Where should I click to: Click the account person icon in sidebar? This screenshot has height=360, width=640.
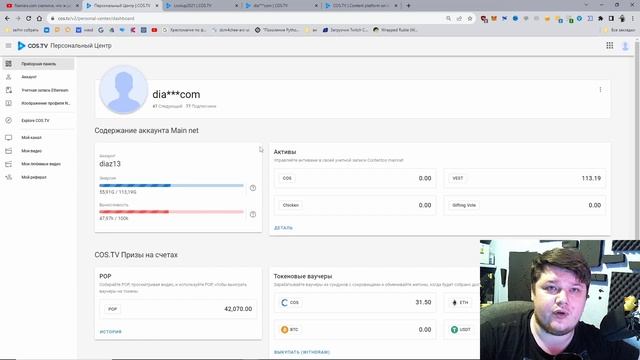9,77
